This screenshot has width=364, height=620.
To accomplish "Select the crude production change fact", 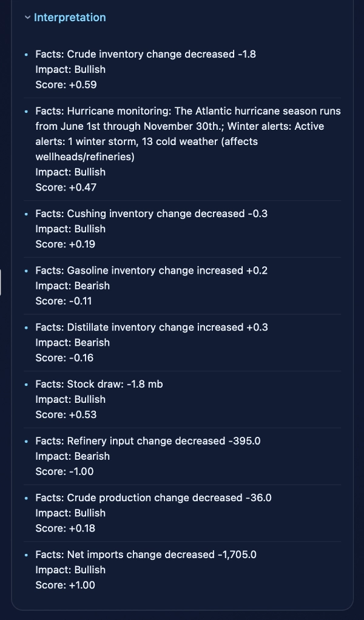I will [x=153, y=497].
